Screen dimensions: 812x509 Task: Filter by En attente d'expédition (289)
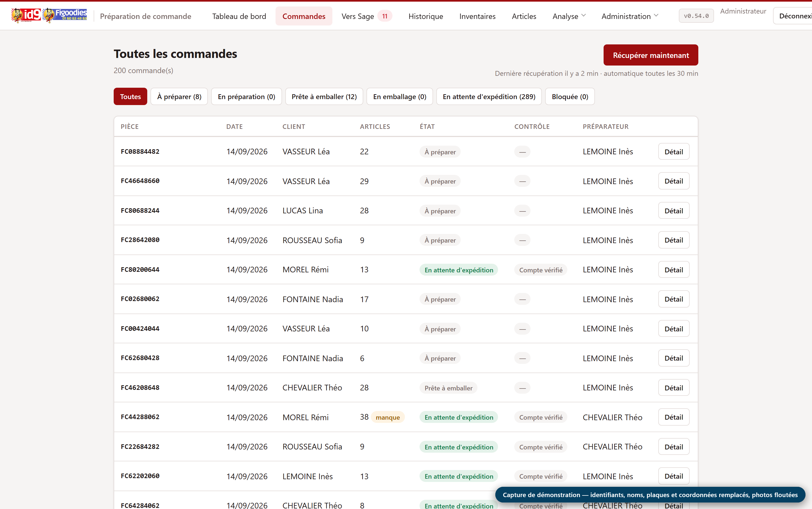pyautogui.click(x=489, y=97)
